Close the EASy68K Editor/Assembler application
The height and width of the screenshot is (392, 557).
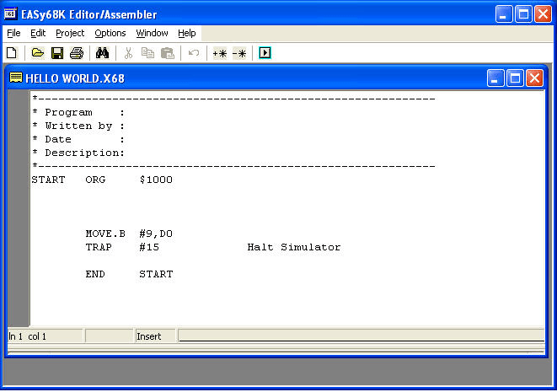544,14
